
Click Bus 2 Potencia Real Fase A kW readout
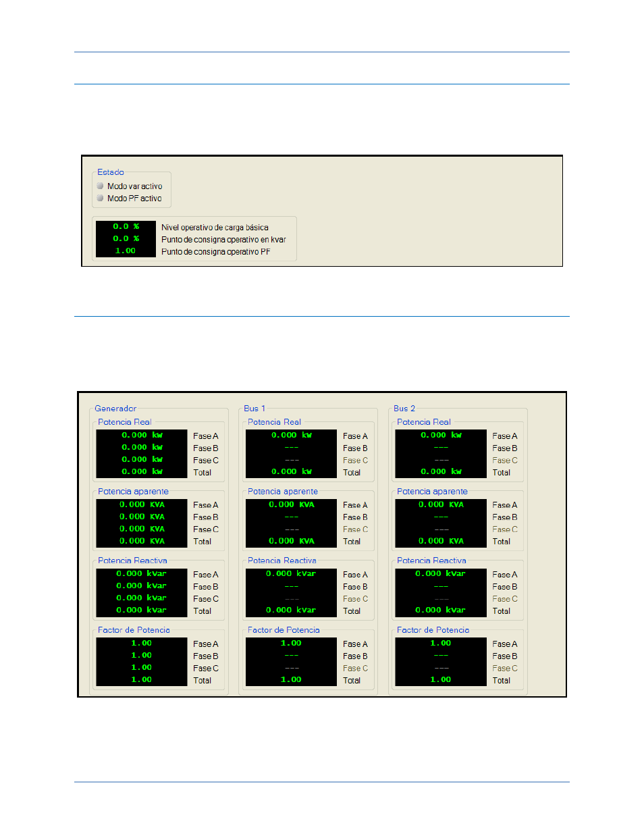[x=441, y=436]
